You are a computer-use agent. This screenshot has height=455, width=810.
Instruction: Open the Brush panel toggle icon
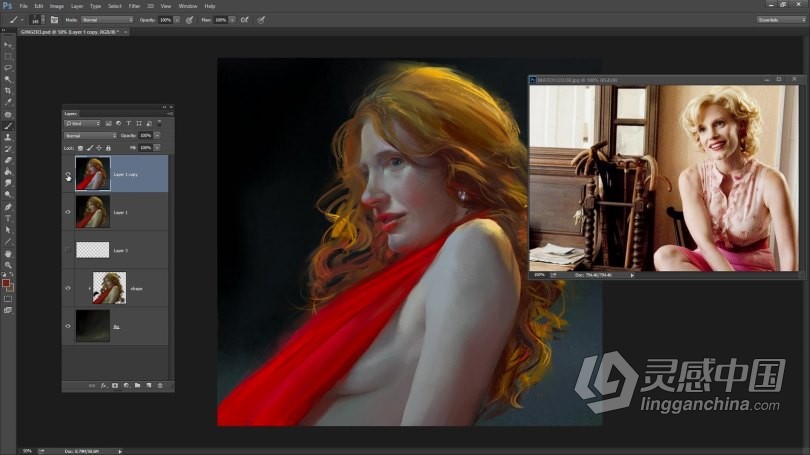pyautogui.click(x=54, y=20)
